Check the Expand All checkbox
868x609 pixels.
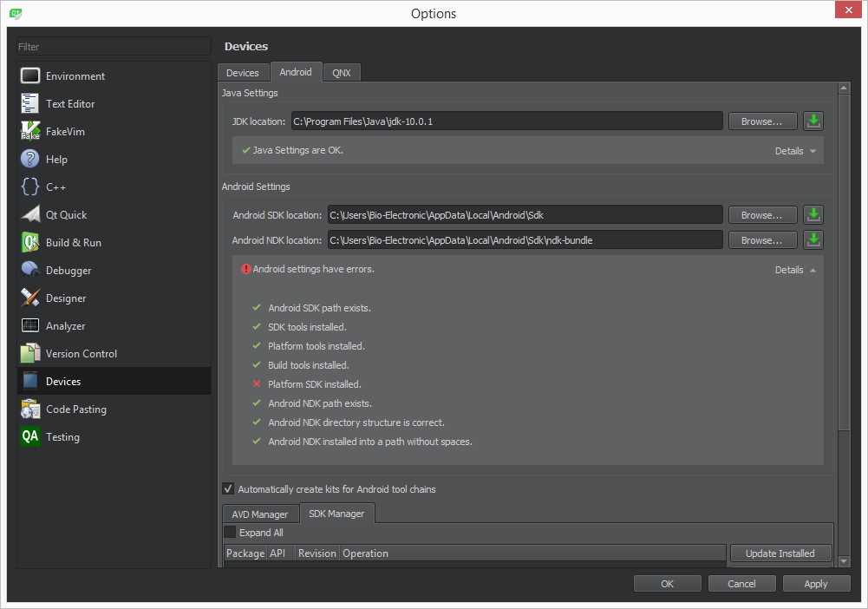[230, 533]
